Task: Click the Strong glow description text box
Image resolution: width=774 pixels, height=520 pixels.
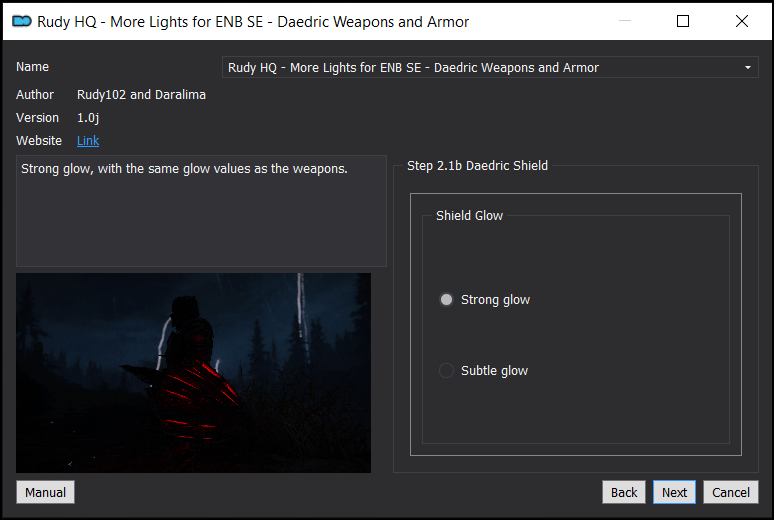Action: (x=201, y=211)
